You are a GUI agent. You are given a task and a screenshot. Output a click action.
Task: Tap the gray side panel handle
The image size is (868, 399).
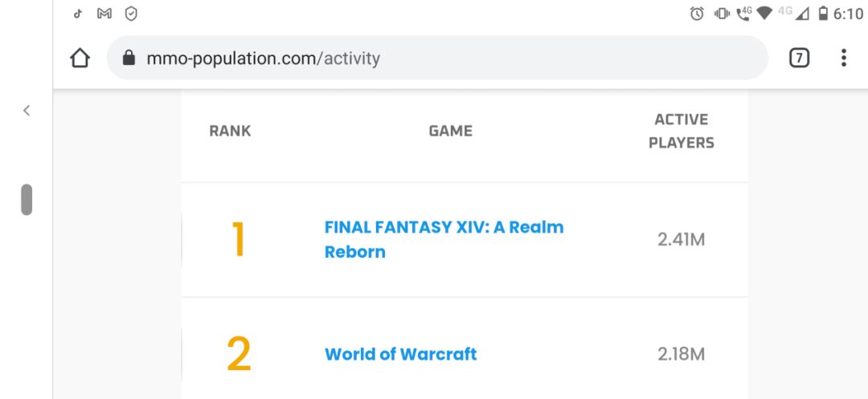coord(27,200)
